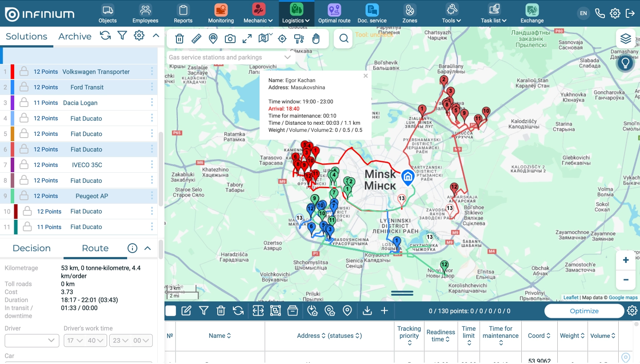Switch to the Archive tab
The image size is (640, 364).
click(x=75, y=36)
